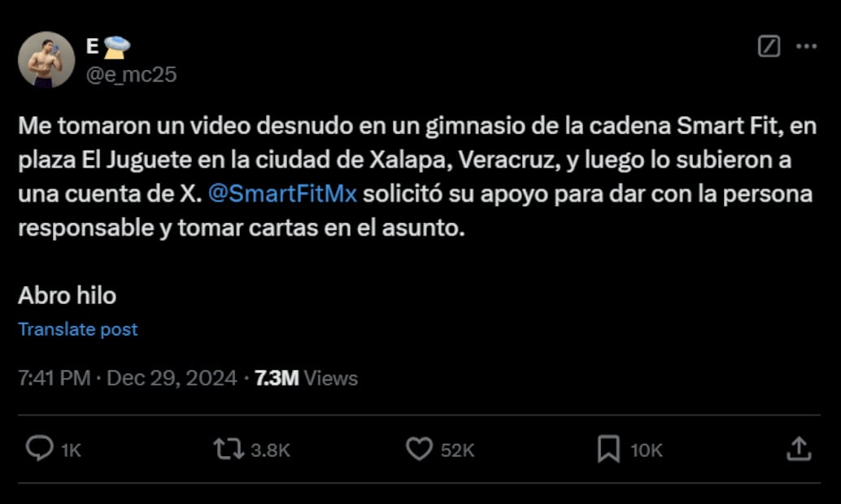This screenshot has width=841, height=504.
Task: Open the @SmartFitMx mention
Action: [x=282, y=193]
